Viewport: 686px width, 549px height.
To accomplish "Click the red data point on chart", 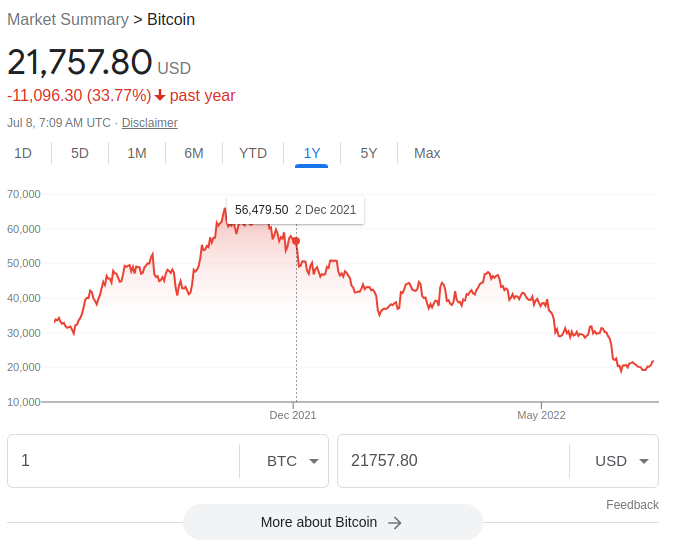I will pos(296,241).
